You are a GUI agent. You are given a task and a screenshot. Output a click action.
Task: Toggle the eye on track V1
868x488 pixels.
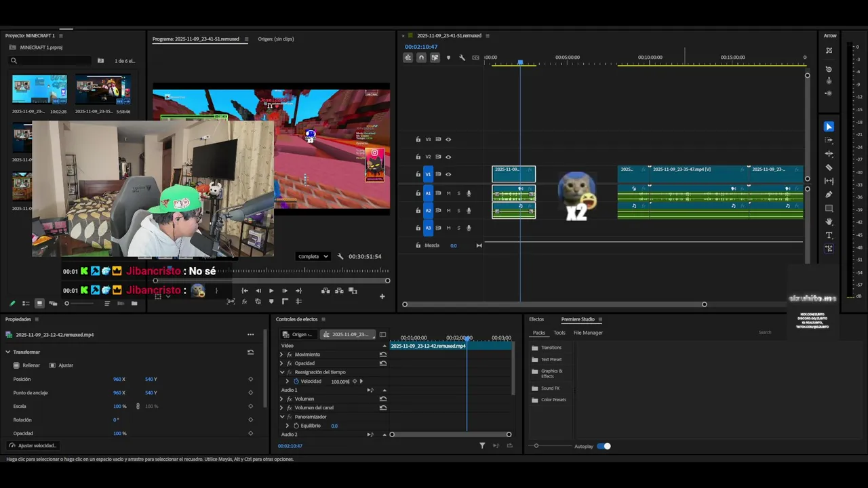click(448, 175)
